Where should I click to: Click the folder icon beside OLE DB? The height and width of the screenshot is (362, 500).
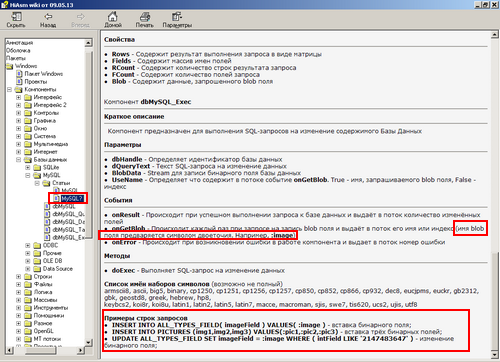coord(38,261)
